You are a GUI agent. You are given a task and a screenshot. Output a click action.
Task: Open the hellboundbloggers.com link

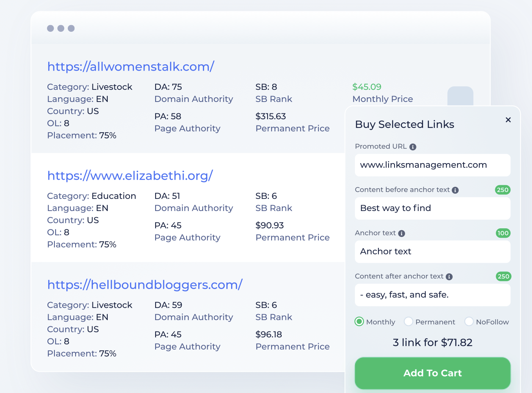click(145, 285)
